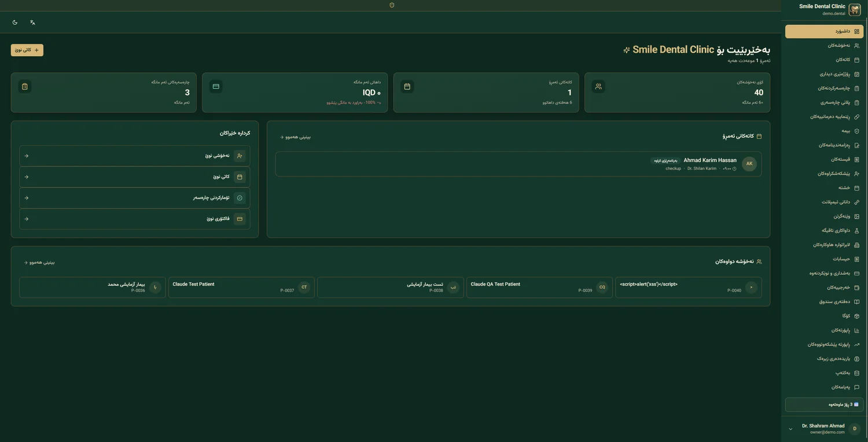The image size is (868, 442).
Task: Select quick action "تۆمارکردنی چارەسەر" record treatment
Action: (x=135, y=198)
